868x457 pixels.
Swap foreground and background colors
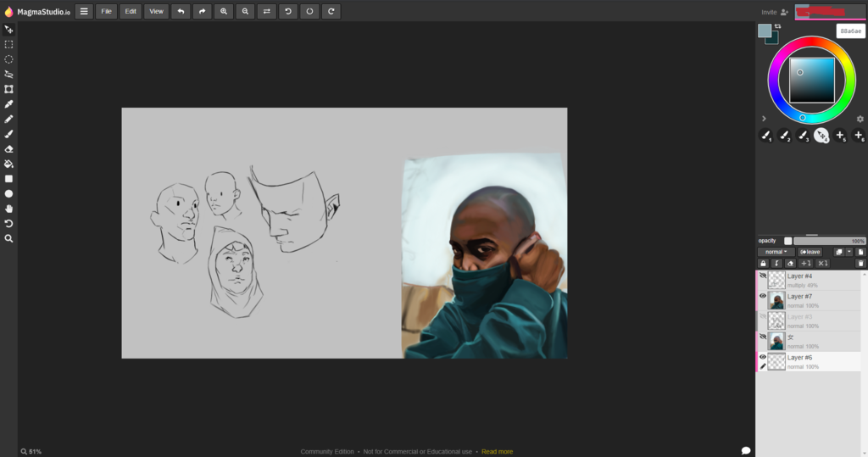[778, 26]
